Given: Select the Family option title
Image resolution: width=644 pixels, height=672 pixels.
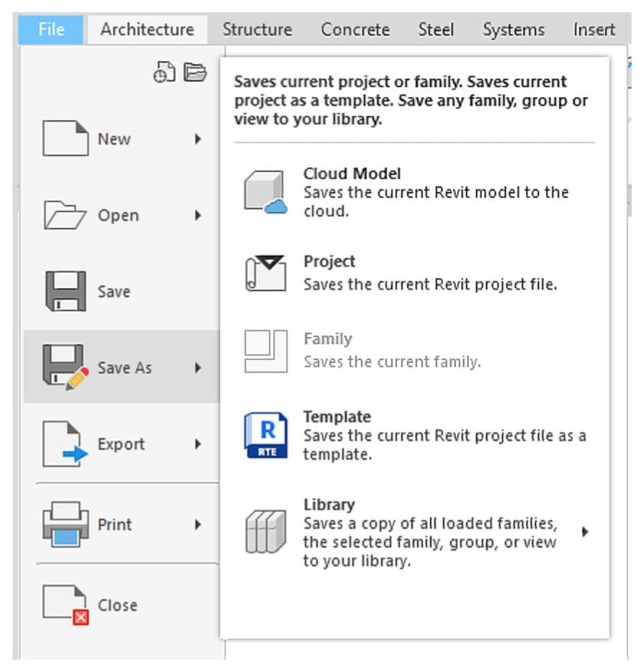Looking at the screenshot, I should pyautogui.click(x=328, y=339).
